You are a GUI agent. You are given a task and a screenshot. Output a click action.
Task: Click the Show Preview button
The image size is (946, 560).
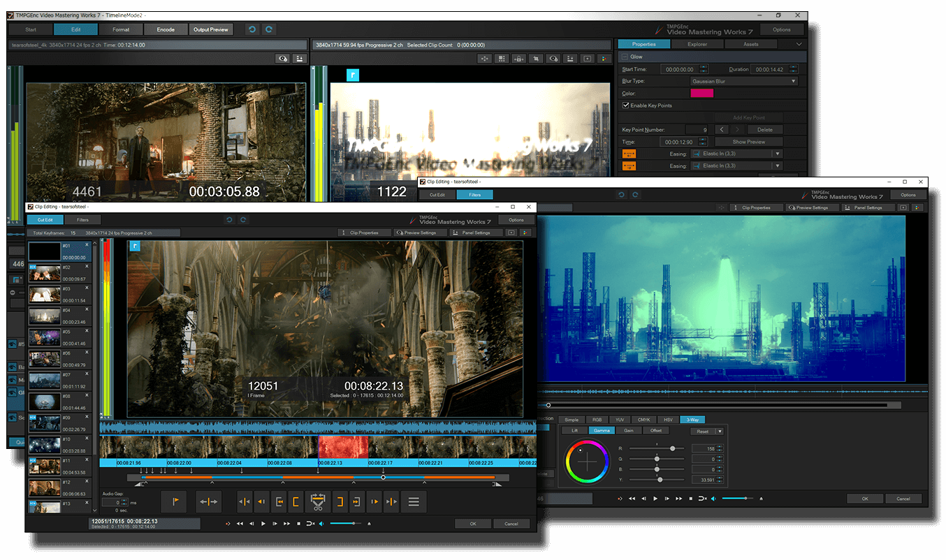click(x=749, y=142)
